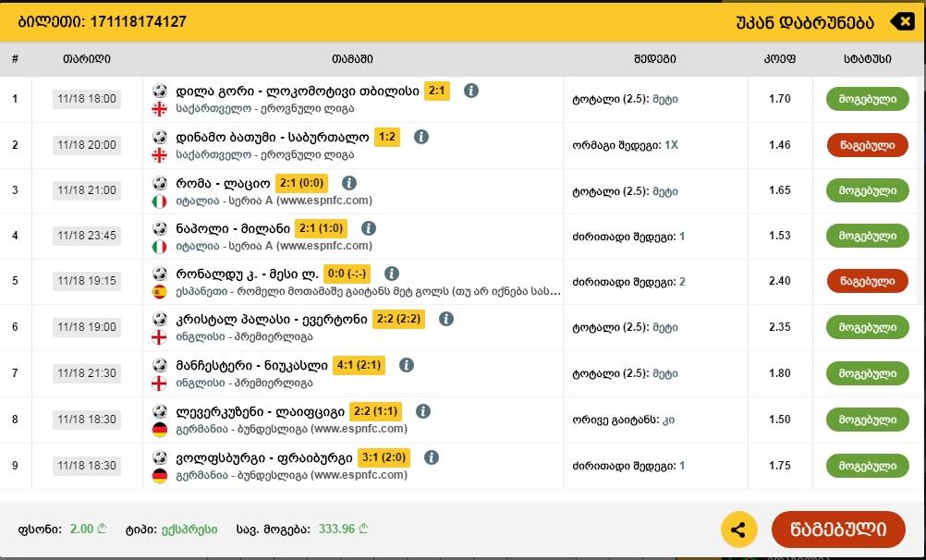Viewport: 926px width, 560px height.
Task: Click the back arrow close icon
Action: click(902, 22)
